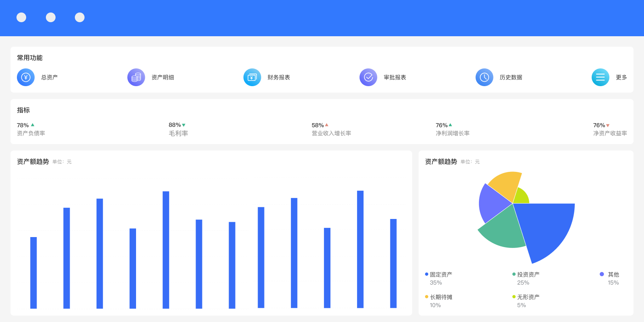
Task: Select the 固定资产 legend label
Action: tap(441, 275)
